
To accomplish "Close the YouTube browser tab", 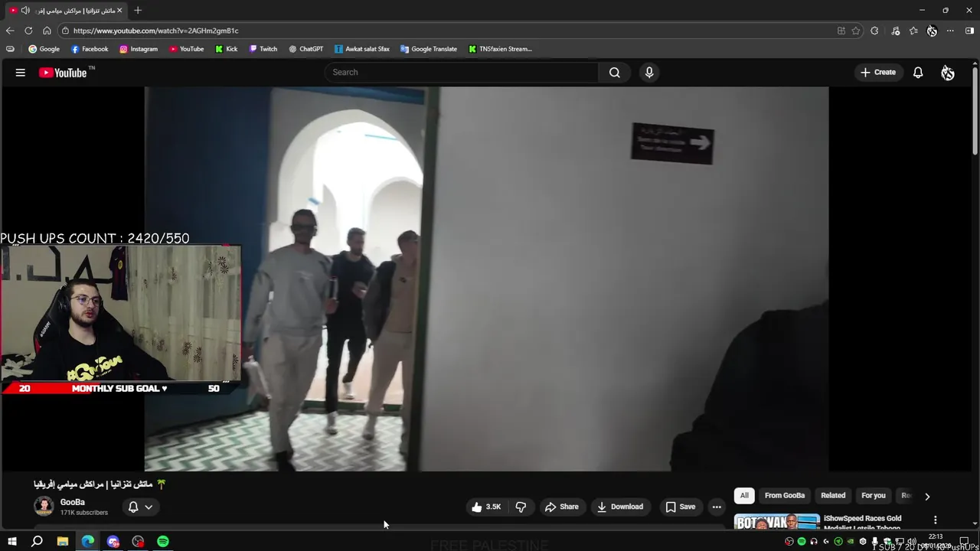I will (x=119, y=10).
